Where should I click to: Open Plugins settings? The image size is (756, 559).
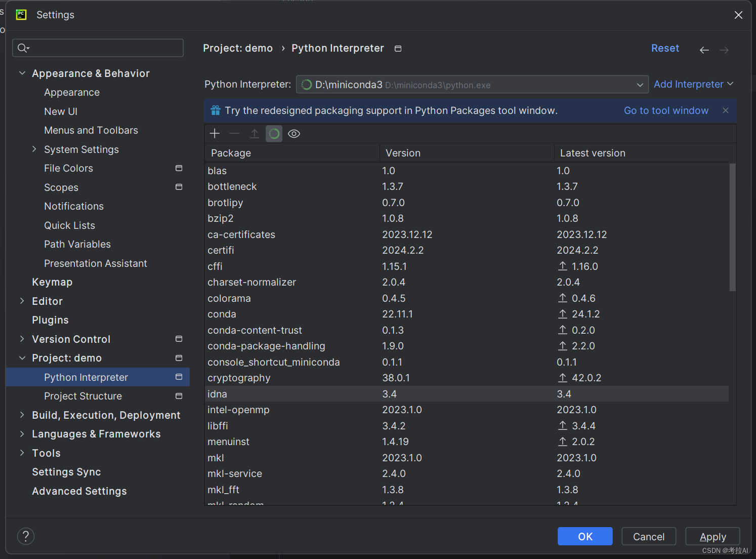coord(50,320)
